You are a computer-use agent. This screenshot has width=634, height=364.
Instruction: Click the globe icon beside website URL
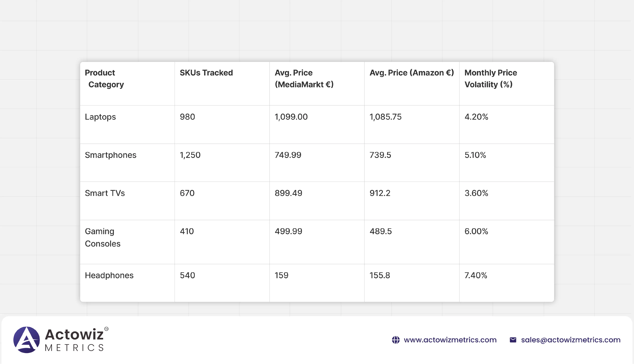(396, 340)
